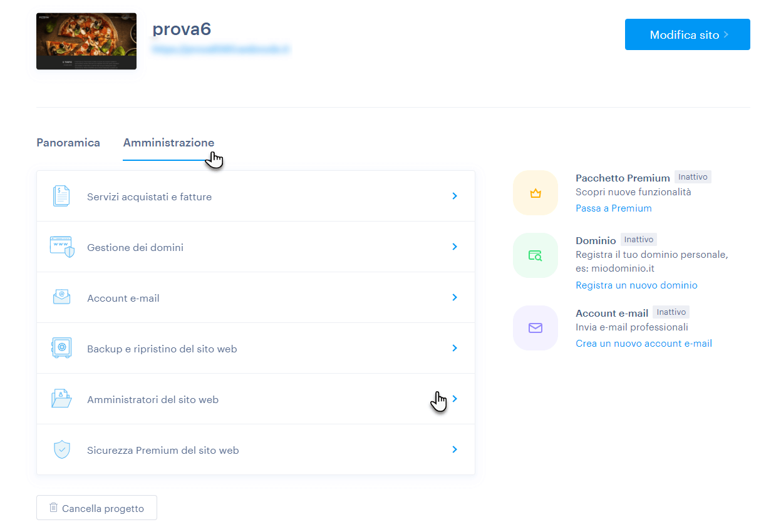Click the crown icon of Pacchetto Premium
Viewport: 781px width, 532px height.
coord(535,193)
